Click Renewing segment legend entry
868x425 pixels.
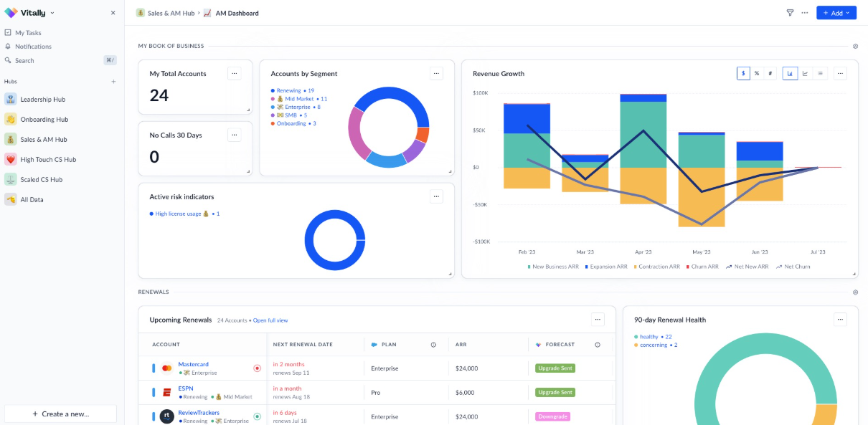(293, 91)
